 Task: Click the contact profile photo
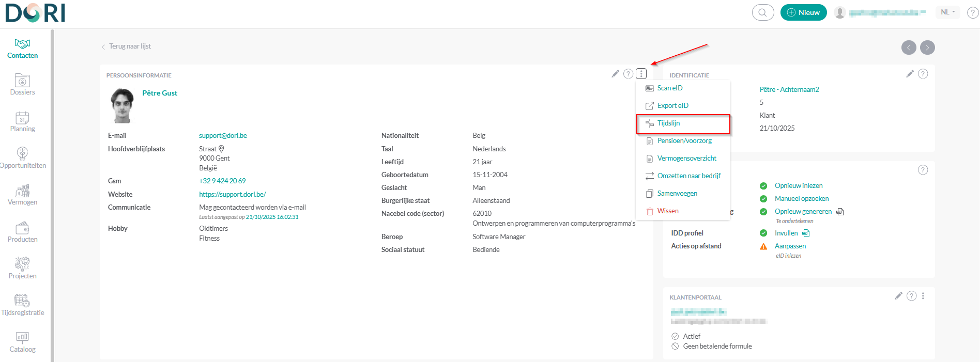pyautogui.click(x=122, y=106)
